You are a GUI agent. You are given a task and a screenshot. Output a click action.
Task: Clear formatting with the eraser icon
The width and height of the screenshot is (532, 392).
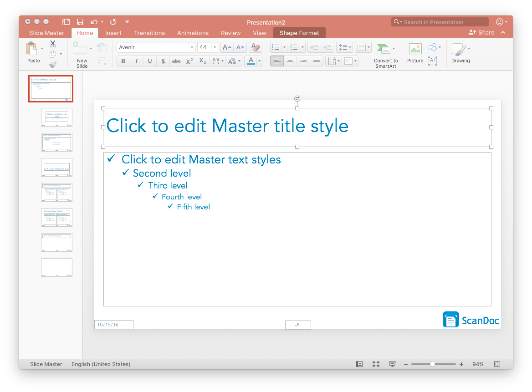point(255,47)
